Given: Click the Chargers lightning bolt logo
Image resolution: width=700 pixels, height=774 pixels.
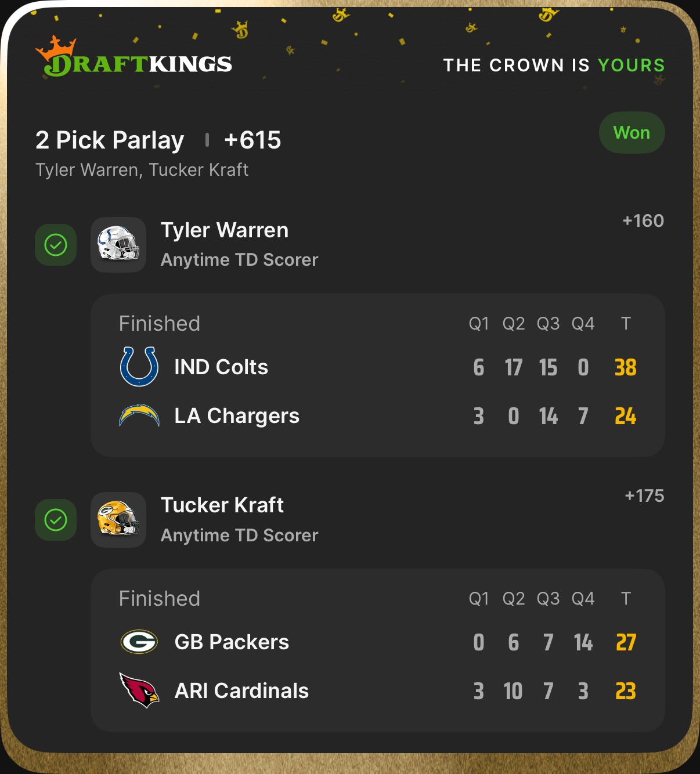Looking at the screenshot, I should click(139, 415).
